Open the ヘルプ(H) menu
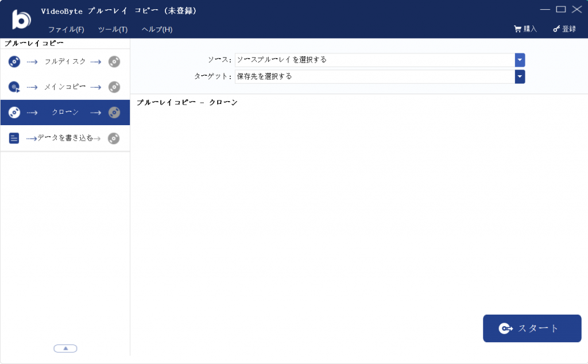Viewport: 588px width, 364px height. pos(157,29)
